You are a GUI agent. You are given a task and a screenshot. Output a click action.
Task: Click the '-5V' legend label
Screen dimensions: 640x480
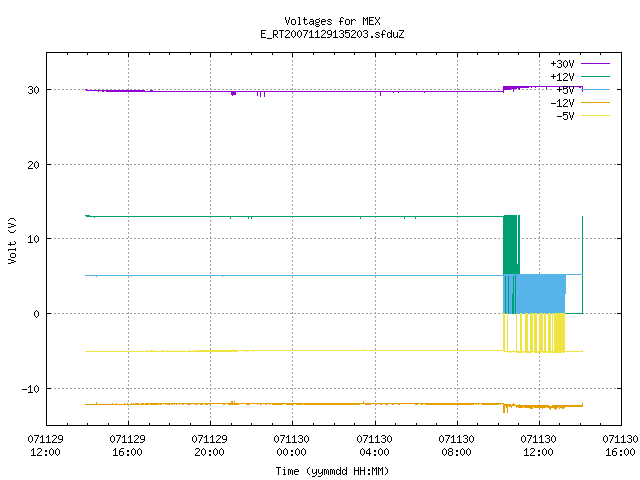[x=565, y=116]
